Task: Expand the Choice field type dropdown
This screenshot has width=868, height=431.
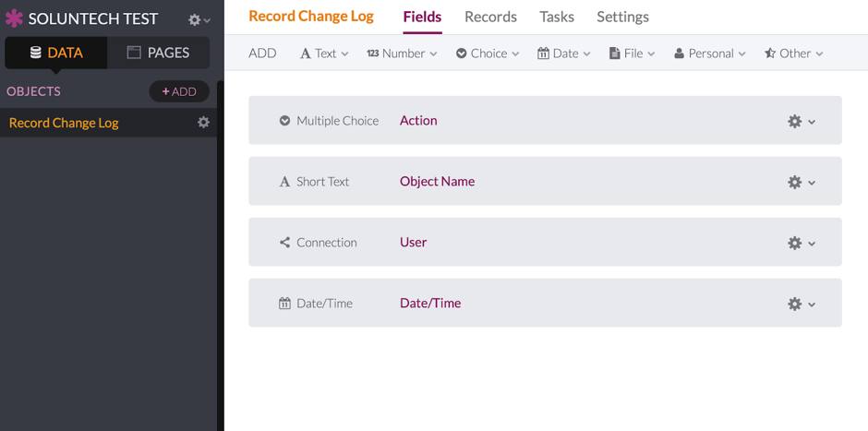Action: [x=488, y=54]
